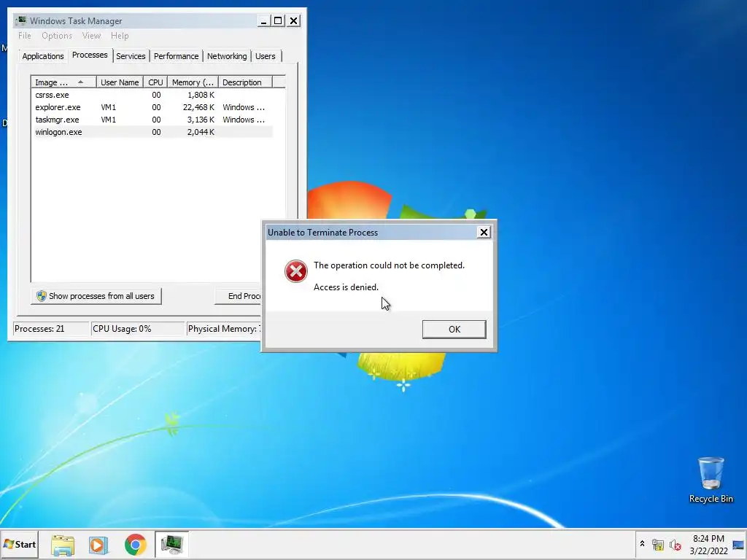Screen dimensions: 747x560
Task: Open Windows Explorer from the taskbar
Action: [63, 545]
